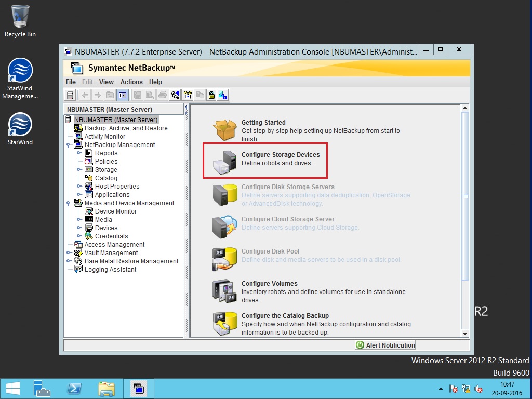Expand the Vault Management node
Screen dimensions: 532x399
click(68, 252)
